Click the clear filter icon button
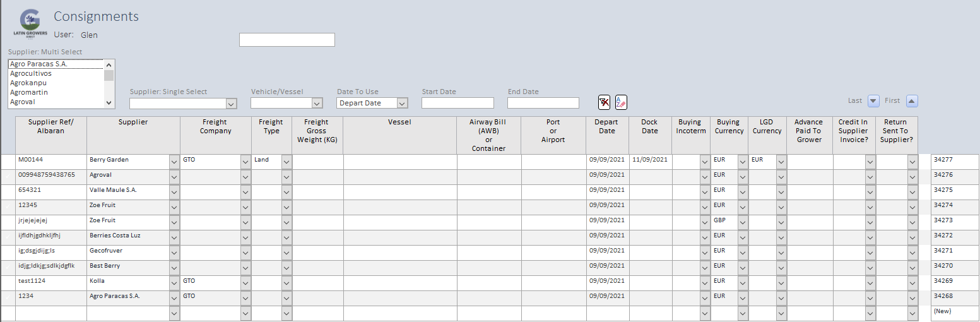 click(x=604, y=102)
